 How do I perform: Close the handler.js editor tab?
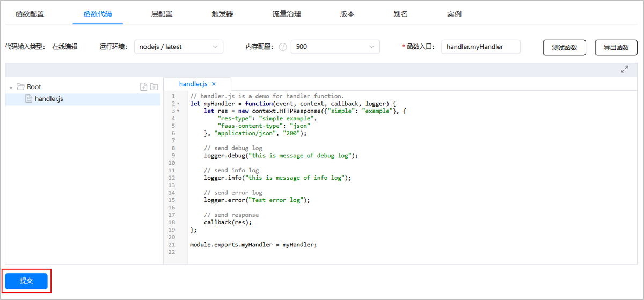(x=214, y=84)
